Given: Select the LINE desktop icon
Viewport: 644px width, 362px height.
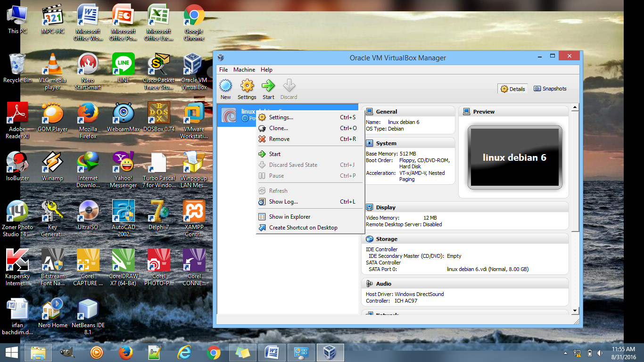Looking at the screenshot, I should 124,68.
